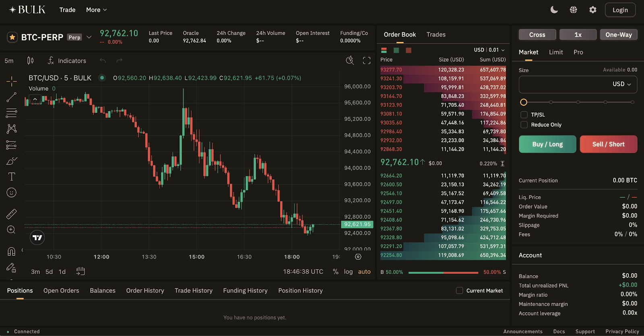
Task: Select pattern drawing tool
Action: click(11, 129)
